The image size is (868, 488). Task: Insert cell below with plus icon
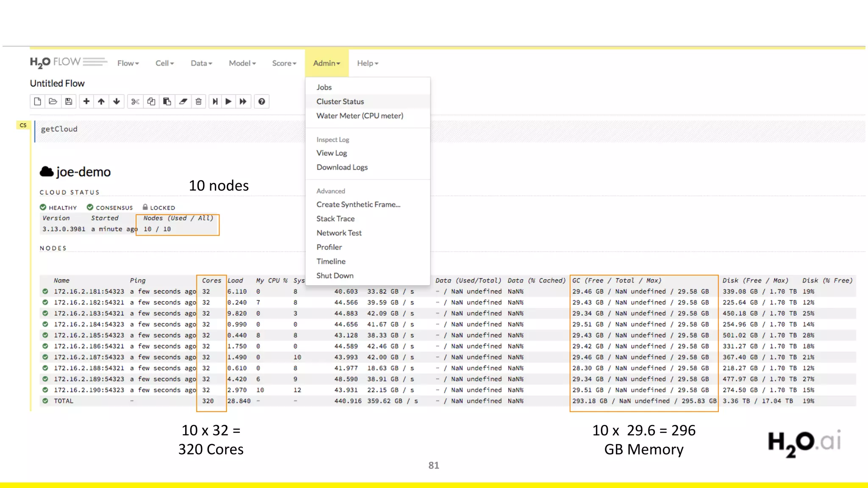click(x=86, y=101)
